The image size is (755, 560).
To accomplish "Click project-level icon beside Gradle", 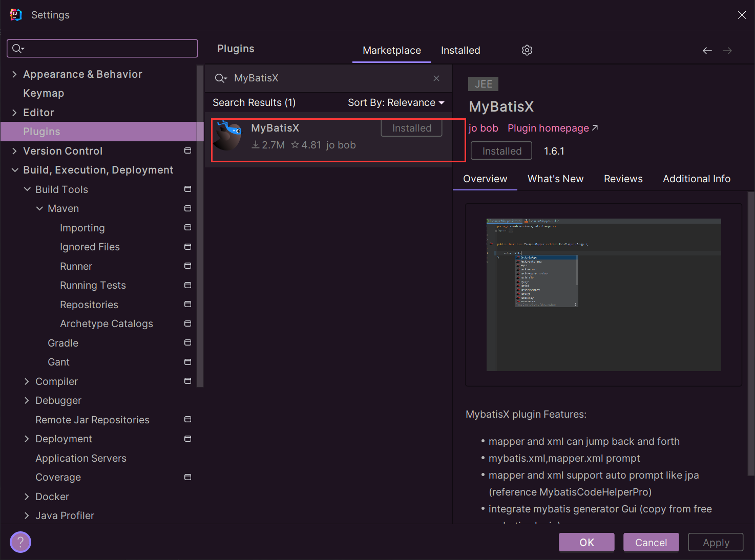I will (x=188, y=342).
